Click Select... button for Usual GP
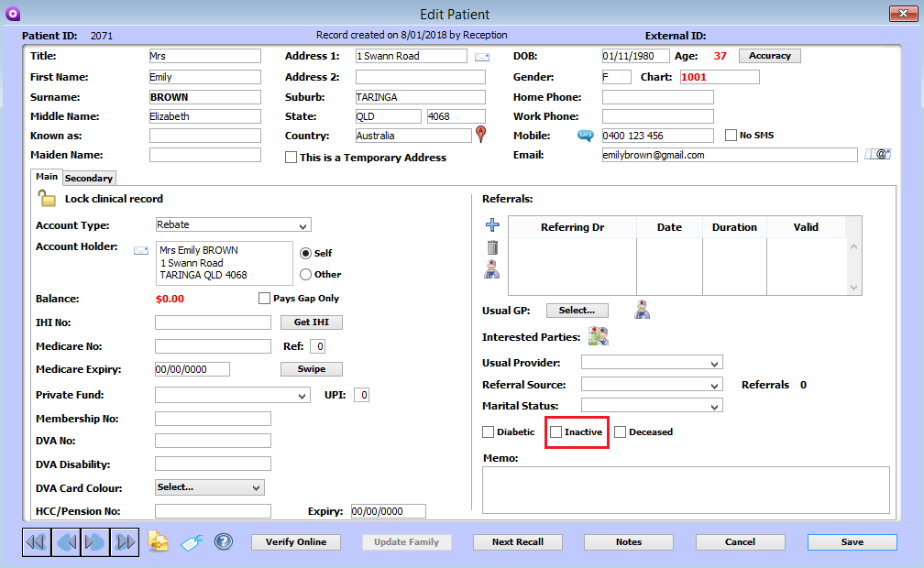The height and width of the screenshot is (568, 924). coord(577,310)
